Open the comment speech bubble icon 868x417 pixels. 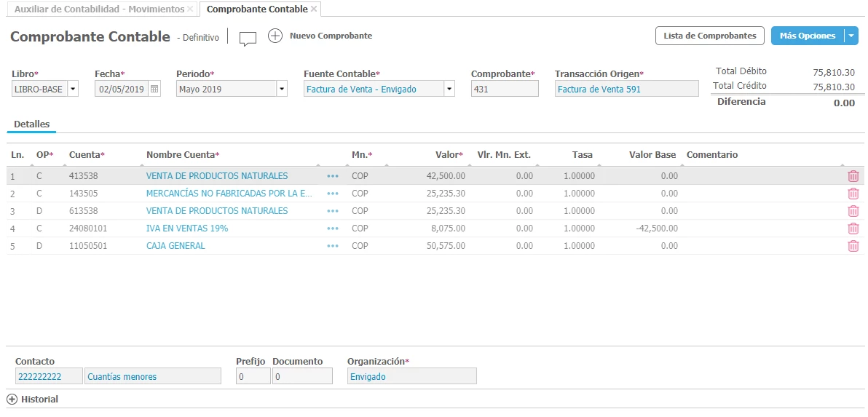tap(248, 39)
